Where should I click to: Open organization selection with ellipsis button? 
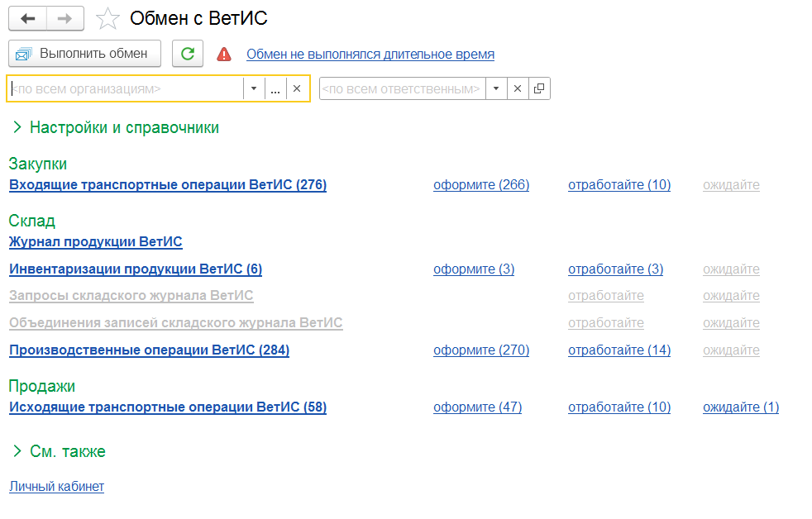coord(275,88)
